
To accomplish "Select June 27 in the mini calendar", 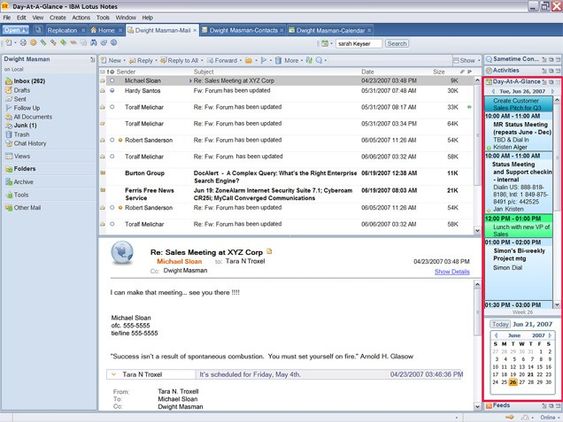I will (x=522, y=382).
